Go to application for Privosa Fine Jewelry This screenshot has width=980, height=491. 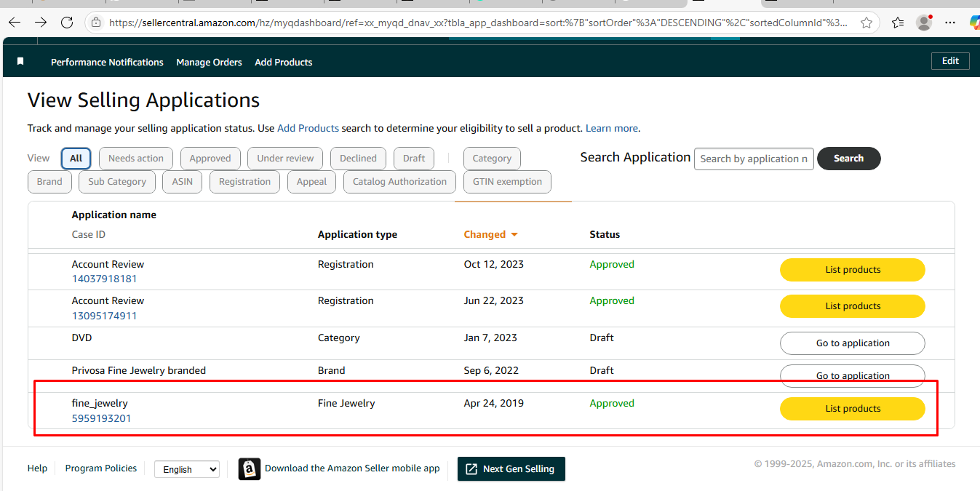point(853,376)
